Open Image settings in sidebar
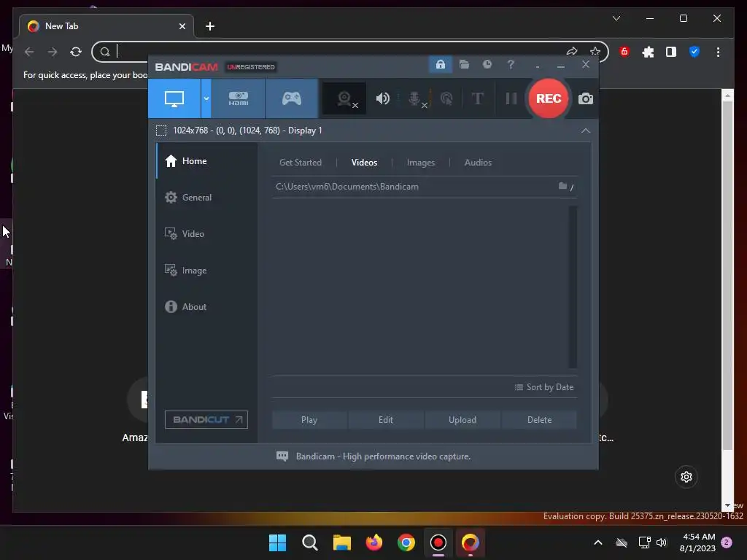 pyautogui.click(x=206, y=271)
